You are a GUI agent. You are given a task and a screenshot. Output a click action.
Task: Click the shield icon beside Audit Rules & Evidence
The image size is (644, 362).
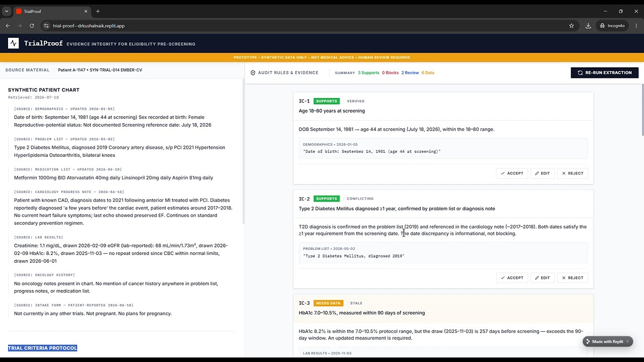point(253,72)
